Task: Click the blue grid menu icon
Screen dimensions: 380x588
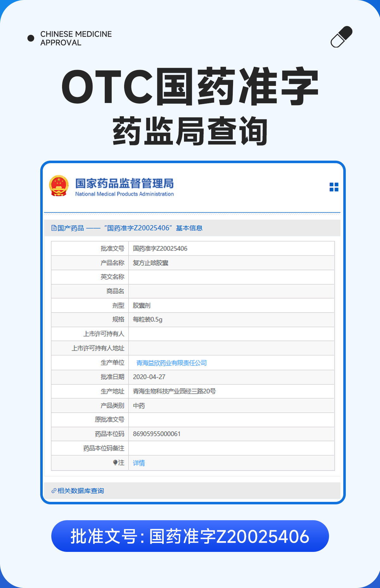Action: (334, 187)
